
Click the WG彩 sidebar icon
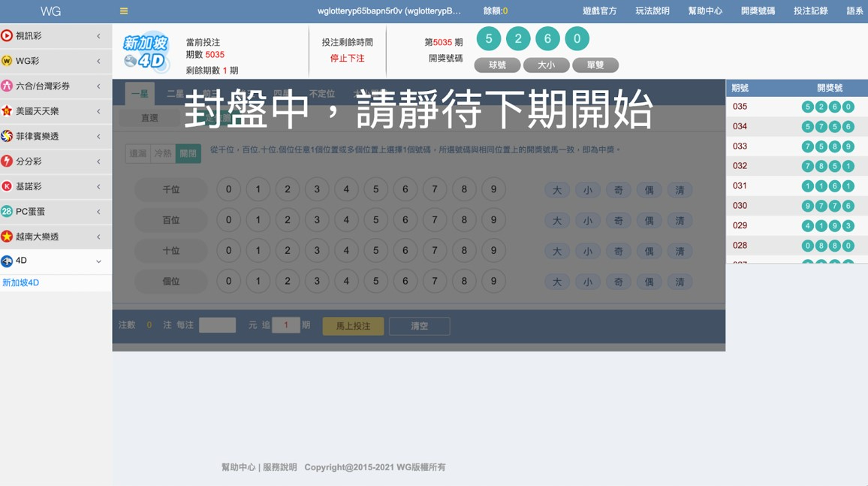pyautogui.click(x=7, y=61)
